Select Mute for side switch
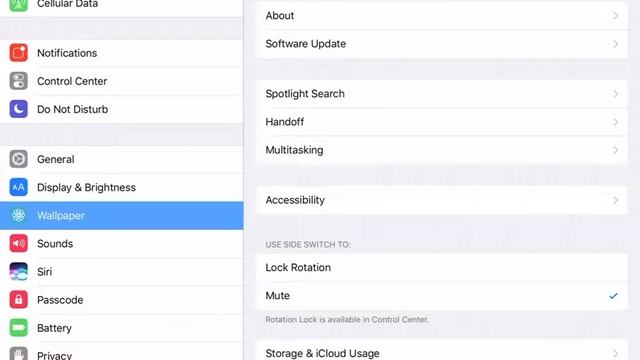The image size is (640, 360). pyautogui.click(x=442, y=296)
